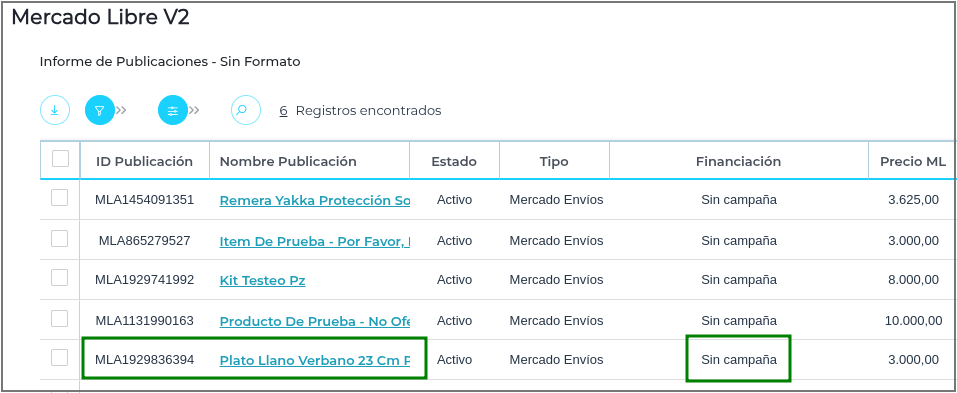Open Remera Yakka Protección publication link
This screenshot has width=957, height=393.
tap(315, 200)
